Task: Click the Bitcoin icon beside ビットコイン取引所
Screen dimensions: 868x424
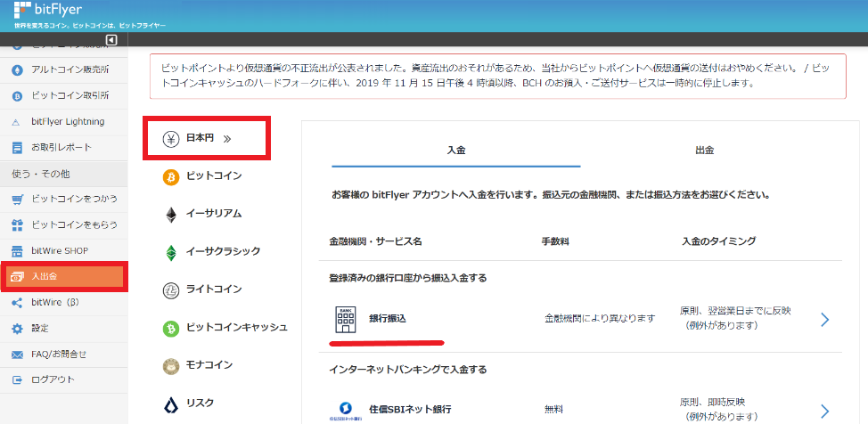Action: 18,96
